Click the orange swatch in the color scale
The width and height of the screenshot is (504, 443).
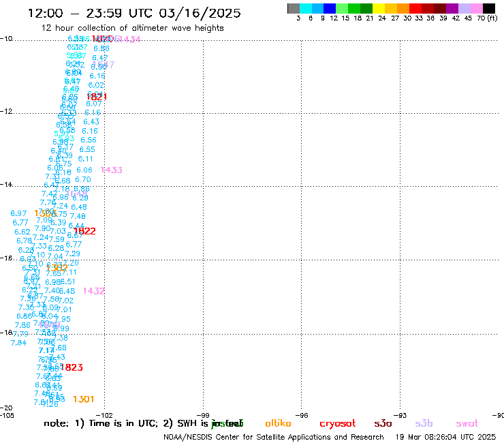(403, 8)
